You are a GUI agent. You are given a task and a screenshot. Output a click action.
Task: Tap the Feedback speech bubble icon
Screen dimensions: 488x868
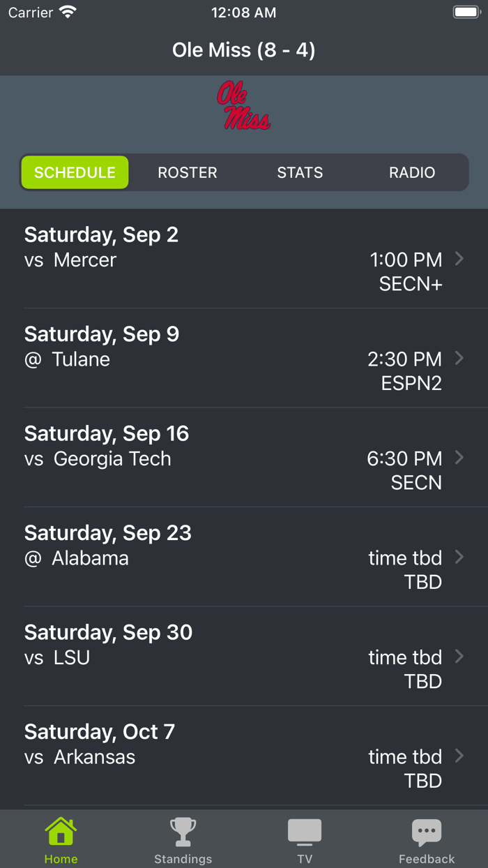(x=427, y=830)
